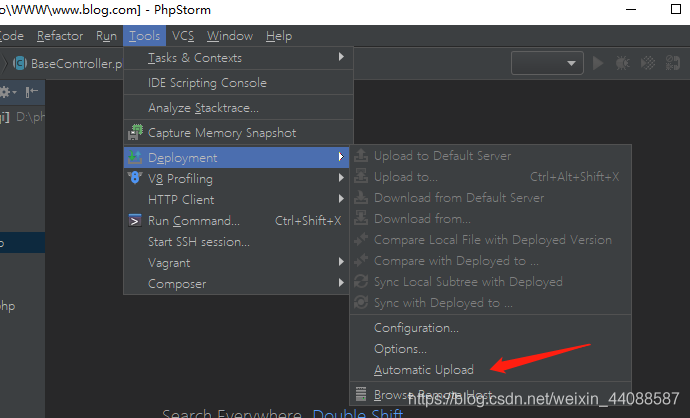Click the hide project panel icon
This screenshot has height=418, width=690.
[x=31, y=92]
